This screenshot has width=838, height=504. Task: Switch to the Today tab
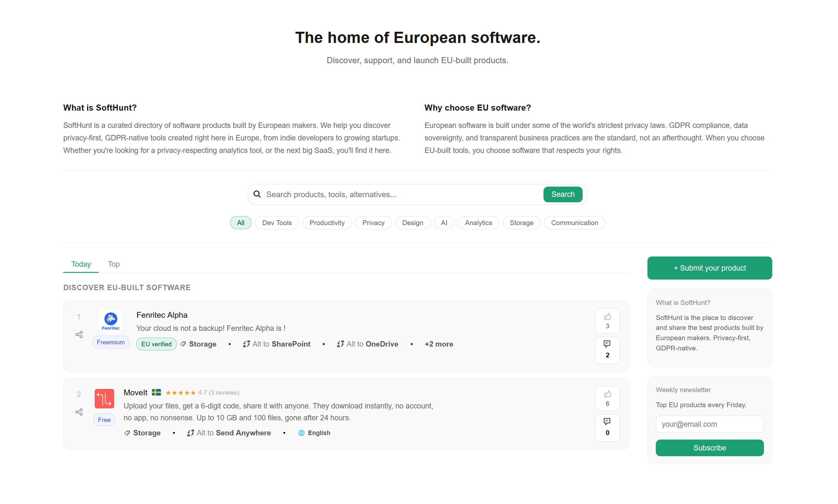point(81,264)
